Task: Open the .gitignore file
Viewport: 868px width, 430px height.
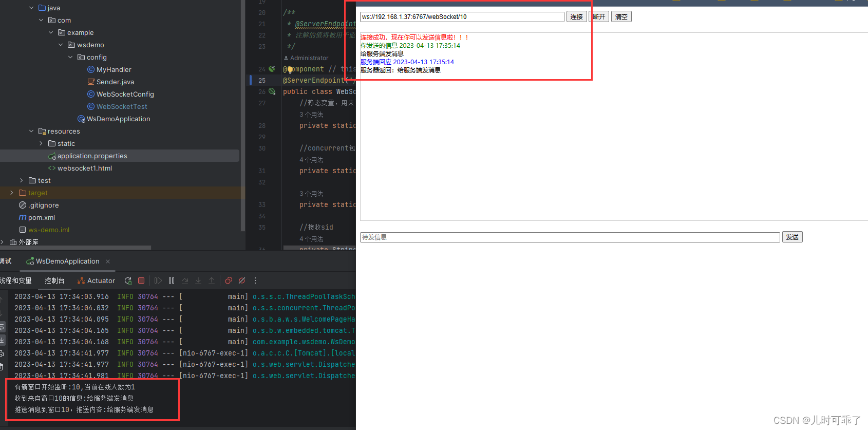Action: [x=43, y=205]
